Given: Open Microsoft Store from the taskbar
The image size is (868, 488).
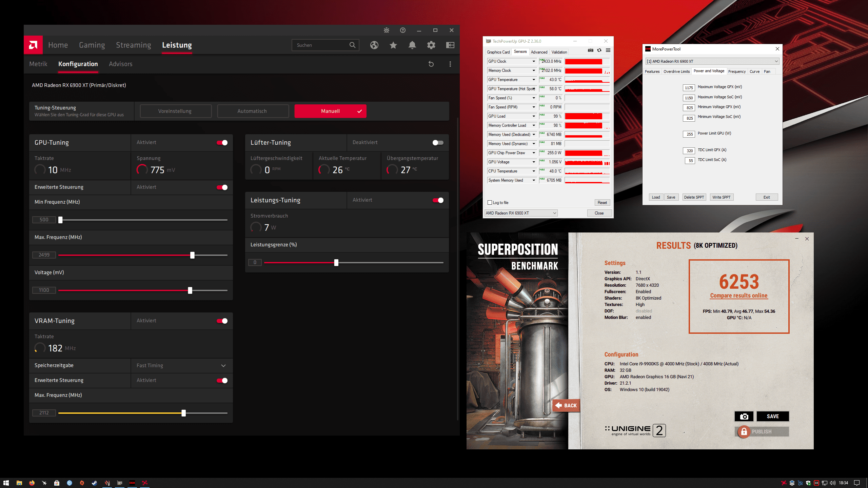Looking at the screenshot, I should click(57, 483).
